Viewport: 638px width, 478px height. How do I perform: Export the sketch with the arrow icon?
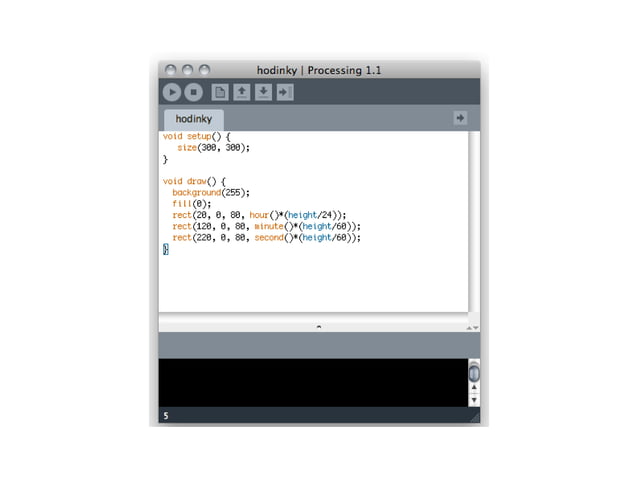(285, 92)
